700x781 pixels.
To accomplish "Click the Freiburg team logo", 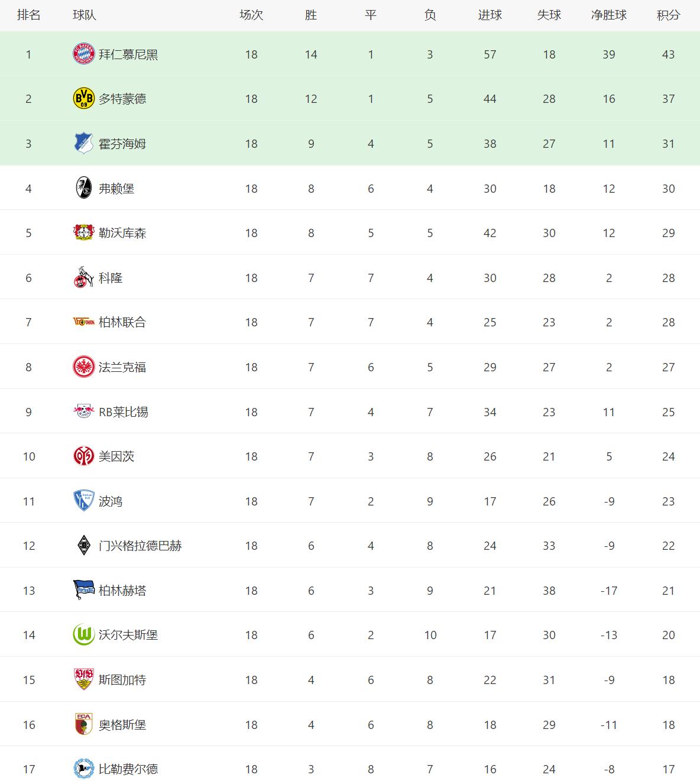I will pos(83,188).
